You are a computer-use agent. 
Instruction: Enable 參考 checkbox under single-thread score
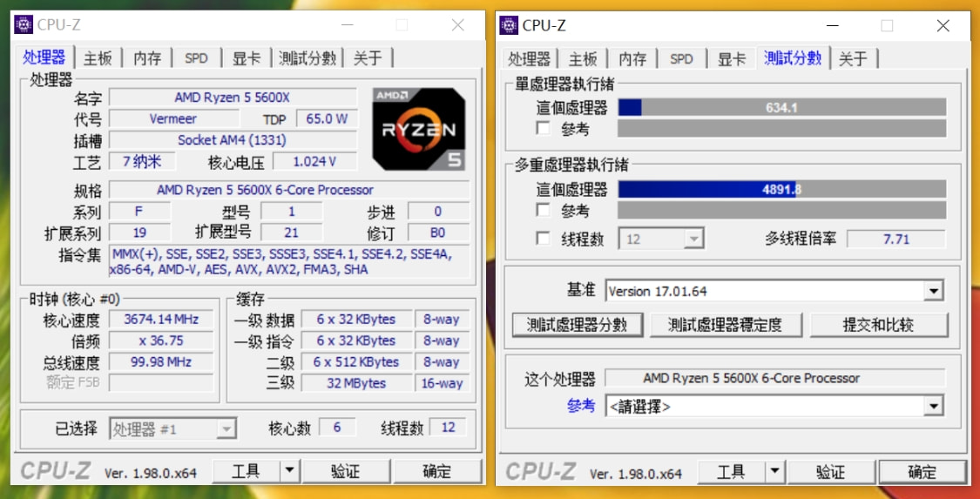pos(544,129)
